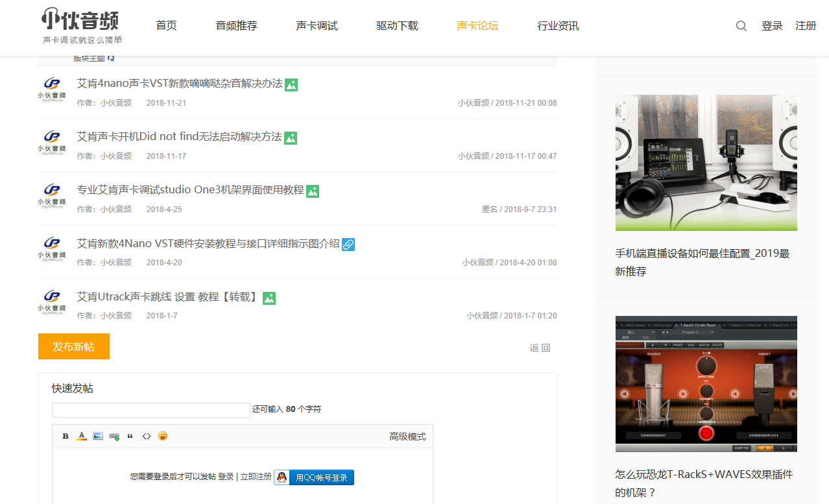Open post 艾肯Utrack声卡跳线 设置 教程【转载】

click(168, 297)
